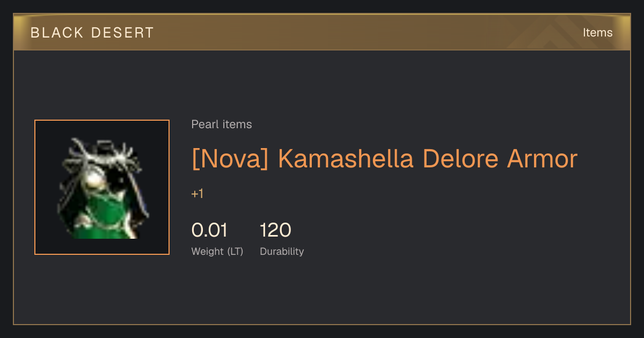This screenshot has width=644, height=338.
Task: Click the +1 enhancement level text
Action: 197,194
